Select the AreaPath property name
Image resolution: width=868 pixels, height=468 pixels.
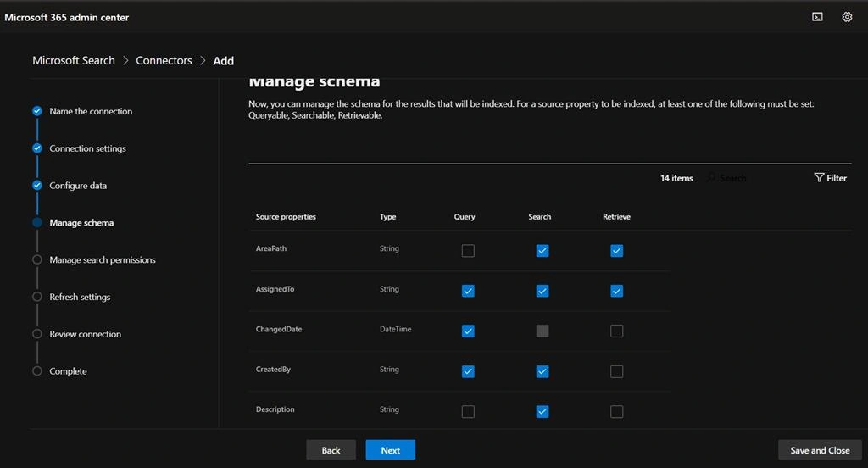[271, 248]
